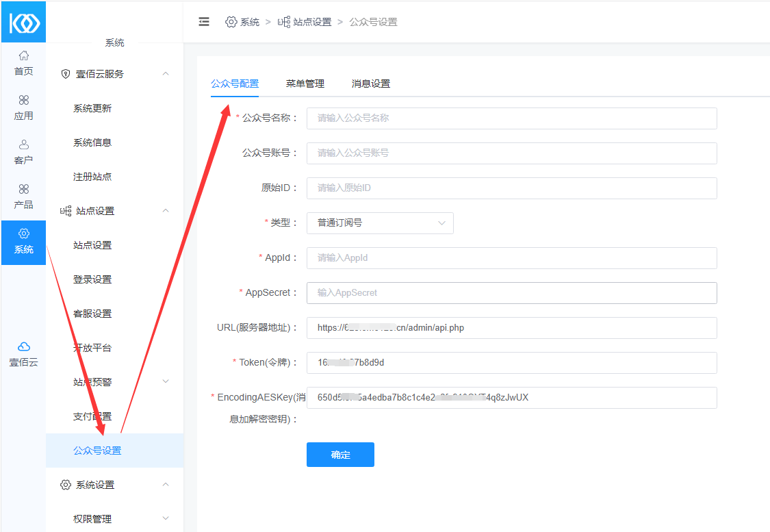
Task: Focus the AppSecret input field
Action: [511, 293]
